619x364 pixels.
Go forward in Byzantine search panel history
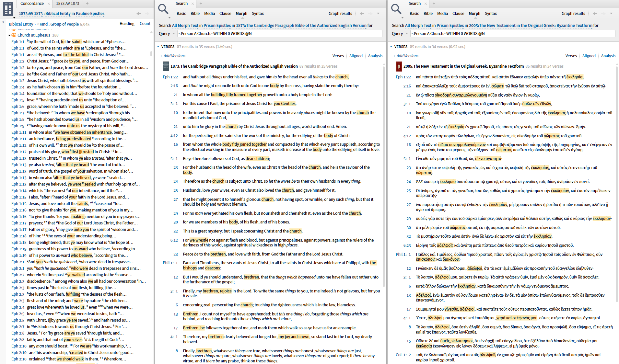[x=603, y=14]
